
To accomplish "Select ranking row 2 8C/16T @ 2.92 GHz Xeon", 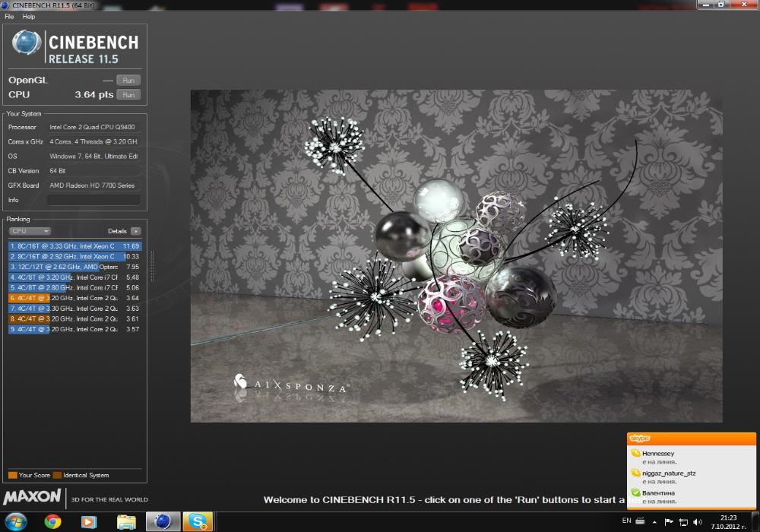I will pyautogui.click(x=75, y=256).
